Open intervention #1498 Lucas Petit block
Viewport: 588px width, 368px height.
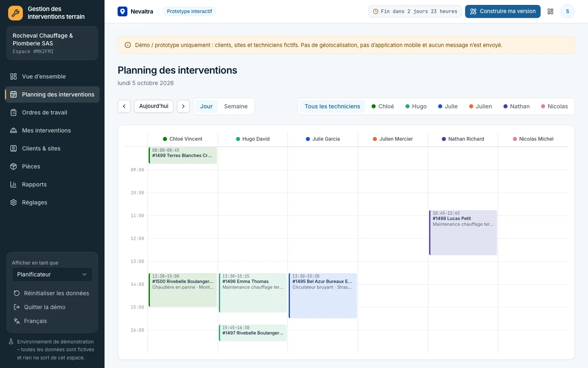click(463, 233)
